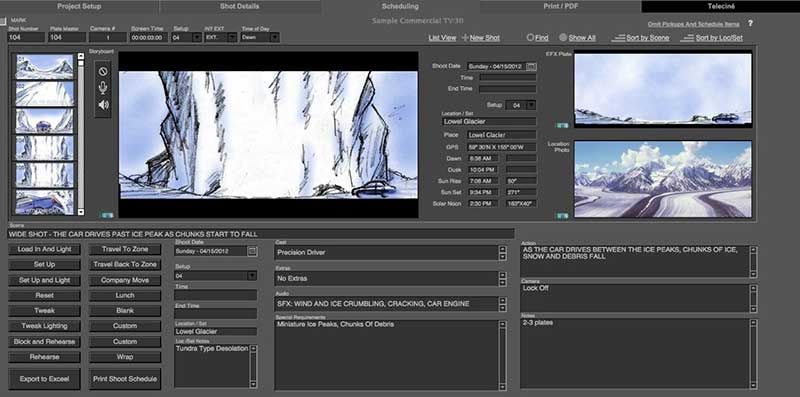Click the New Shot link
The height and width of the screenshot is (397, 800).
point(485,38)
